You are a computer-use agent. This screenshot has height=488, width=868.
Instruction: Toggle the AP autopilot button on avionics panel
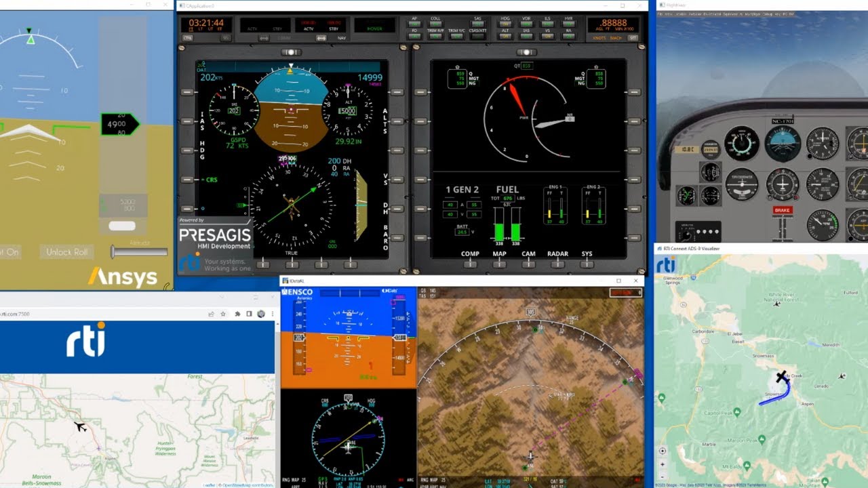[414, 24]
